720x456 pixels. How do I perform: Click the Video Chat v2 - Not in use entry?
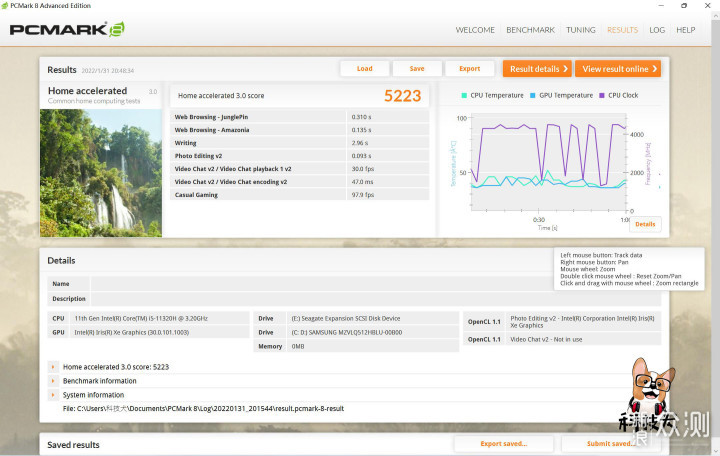click(546, 339)
